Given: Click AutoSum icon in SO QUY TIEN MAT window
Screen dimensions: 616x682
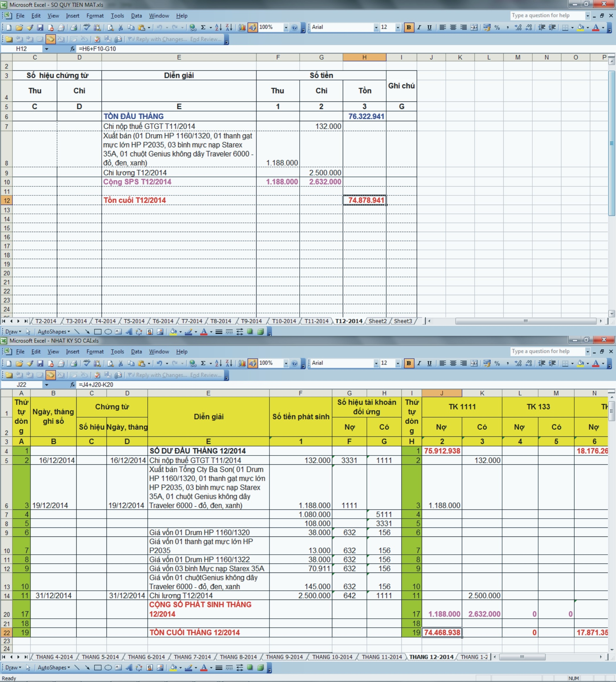Looking at the screenshot, I should (203, 27).
